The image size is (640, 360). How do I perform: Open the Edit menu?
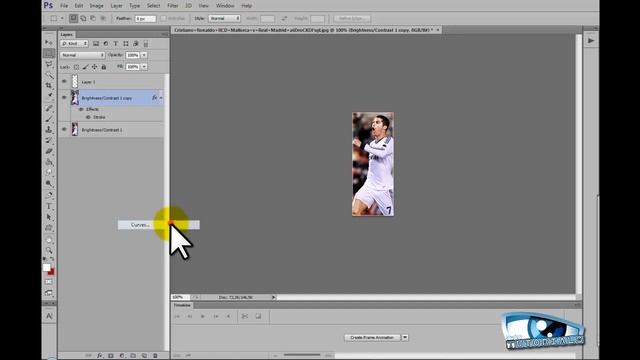(79, 6)
